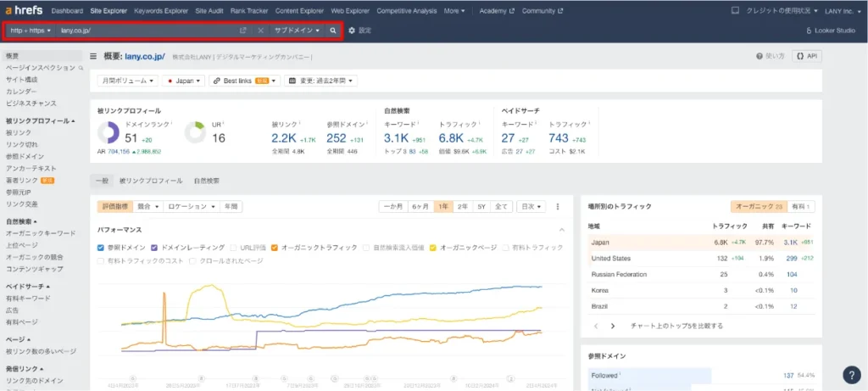Switch to 有料 traffic toggle

click(800, 207)
